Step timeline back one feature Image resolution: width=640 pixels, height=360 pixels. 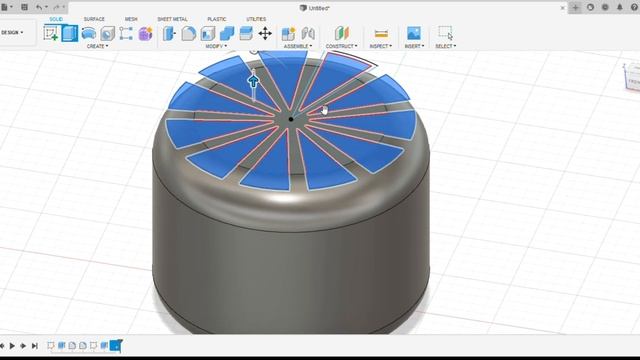pos(2,346)
